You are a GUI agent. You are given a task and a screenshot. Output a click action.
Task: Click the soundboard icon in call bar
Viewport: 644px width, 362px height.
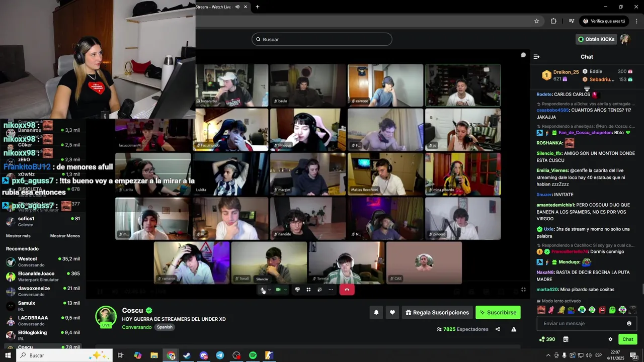pos(319,290)
